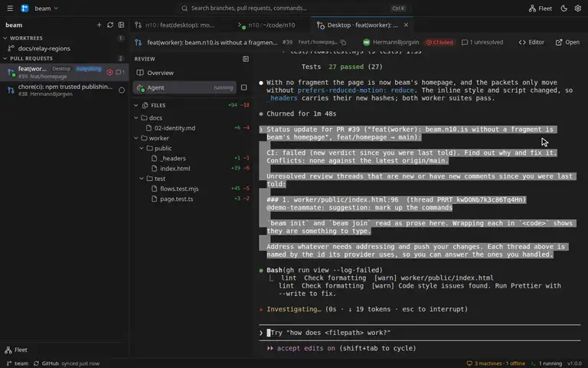This screenshot has width=588, height=368.
Task: Click the _headers link in agent output
Action: pyautogui.click(x=282, y=98)
